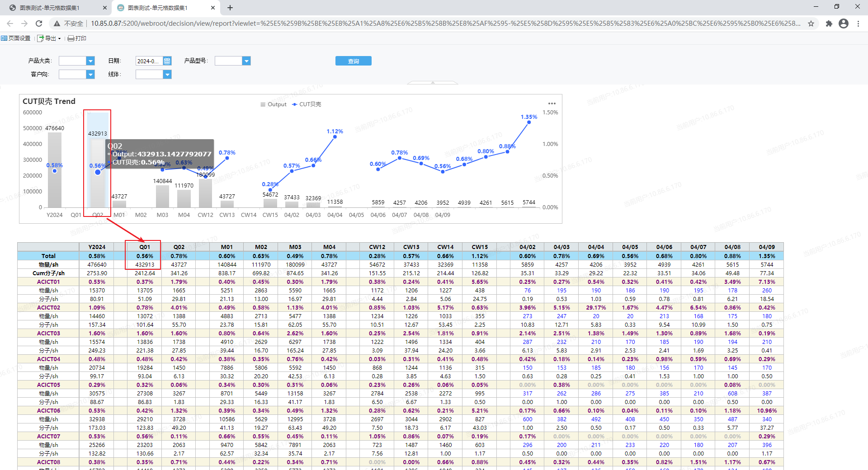Expand the 产品大类 dropdown arrow
This screenshot has height=470, width=868.
[90, 61]
